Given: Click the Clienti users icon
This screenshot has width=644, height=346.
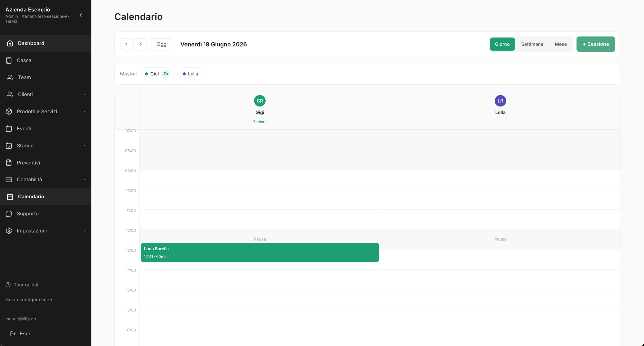Looking at the screenshot, I should [x=10, y=94].
